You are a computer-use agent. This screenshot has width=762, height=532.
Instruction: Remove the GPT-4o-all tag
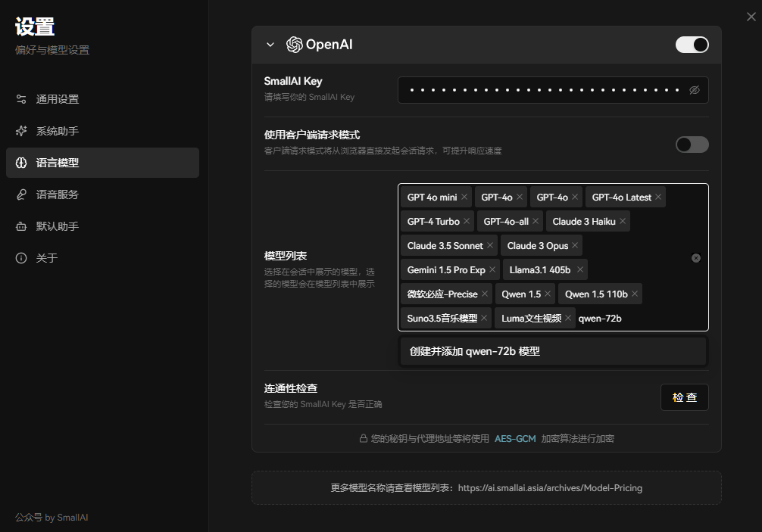coord(536,221)
